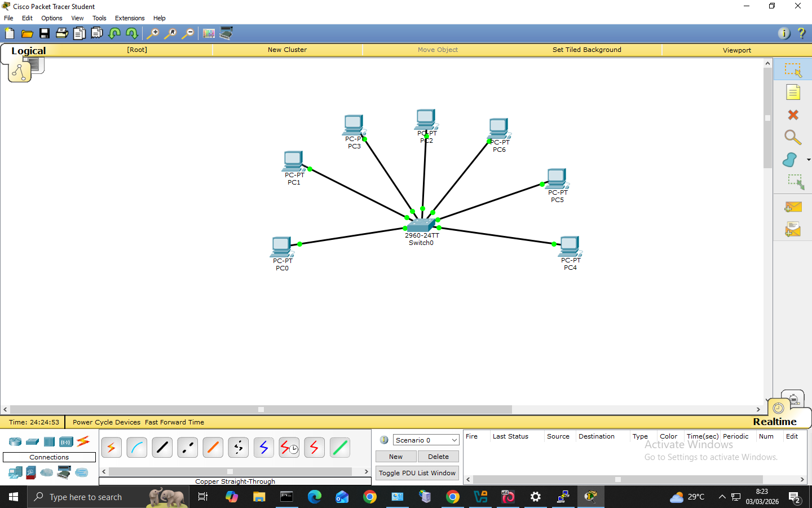Open the Routers device category

(x=15, y=442)
